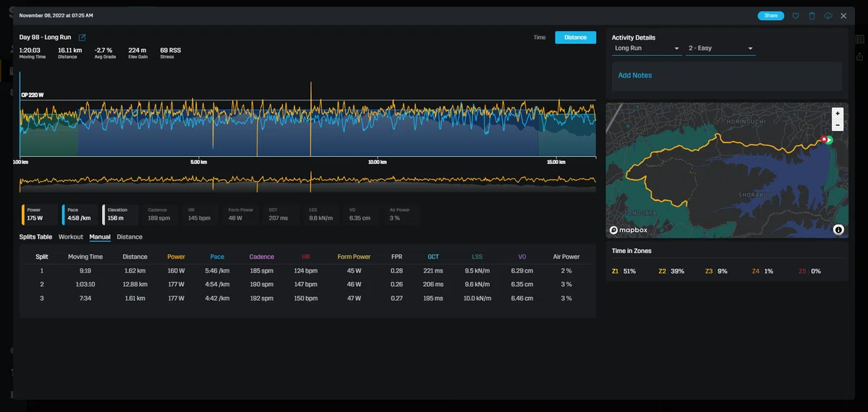Zoom out on the route map
Image resolution: width=868 pixels, height=412 pixels.
[837, 124]
